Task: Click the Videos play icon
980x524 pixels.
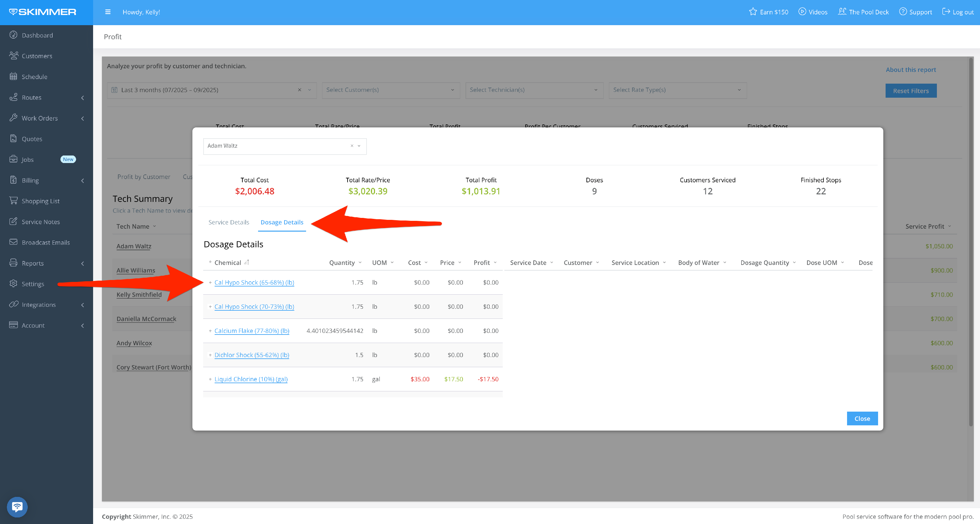Action: (802, 12)
